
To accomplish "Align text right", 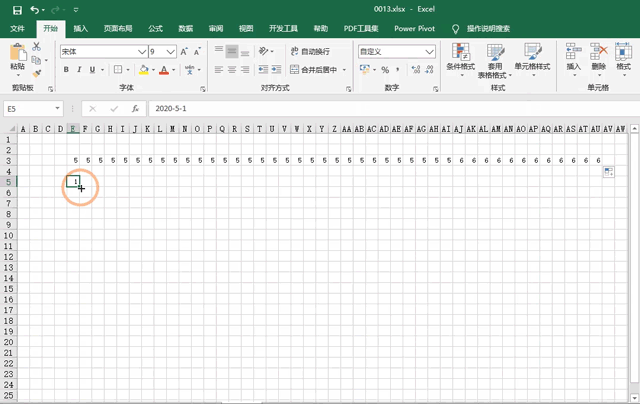I will (245, 70).
